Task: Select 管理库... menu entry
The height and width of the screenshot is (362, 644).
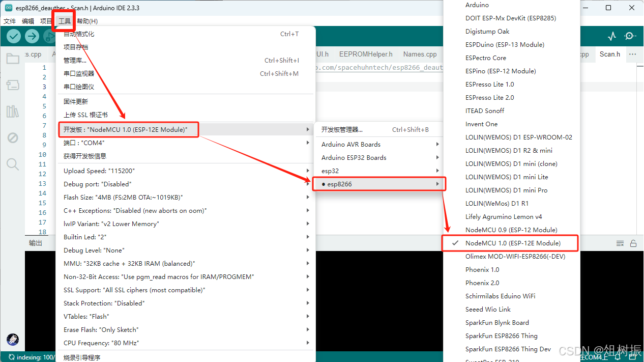Action: pos(186,60)
